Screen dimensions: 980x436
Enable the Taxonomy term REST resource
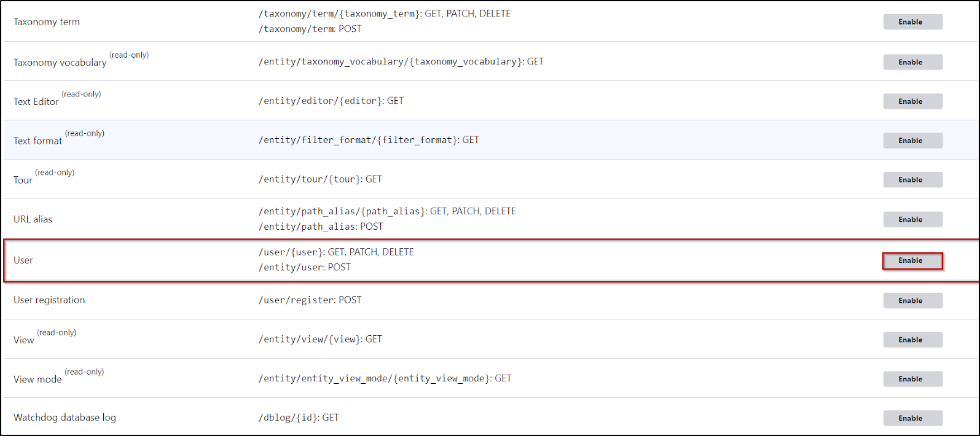point(912,22)
